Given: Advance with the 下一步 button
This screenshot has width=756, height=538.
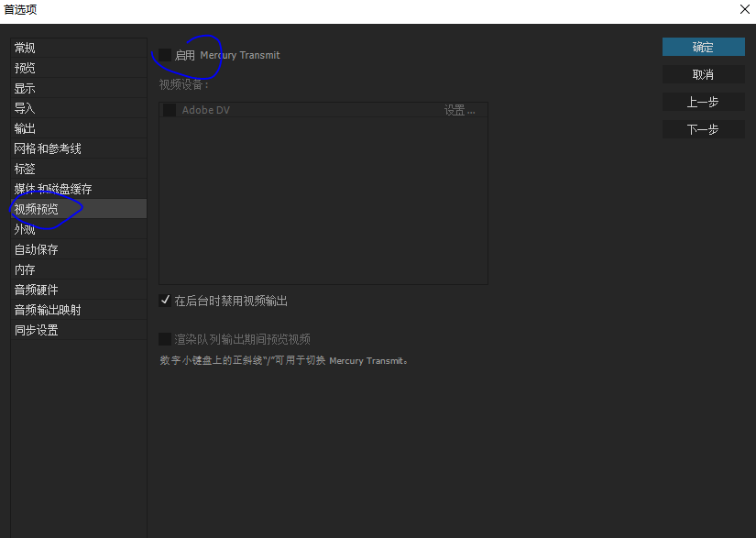Looking at the screenshot, I should (704, 129).
